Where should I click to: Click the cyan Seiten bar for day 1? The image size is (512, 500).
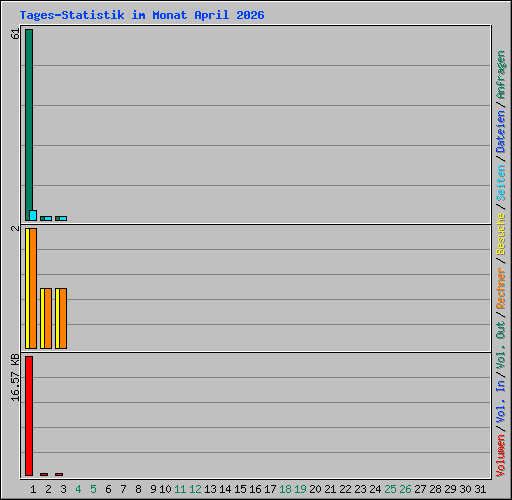[33, 215]
